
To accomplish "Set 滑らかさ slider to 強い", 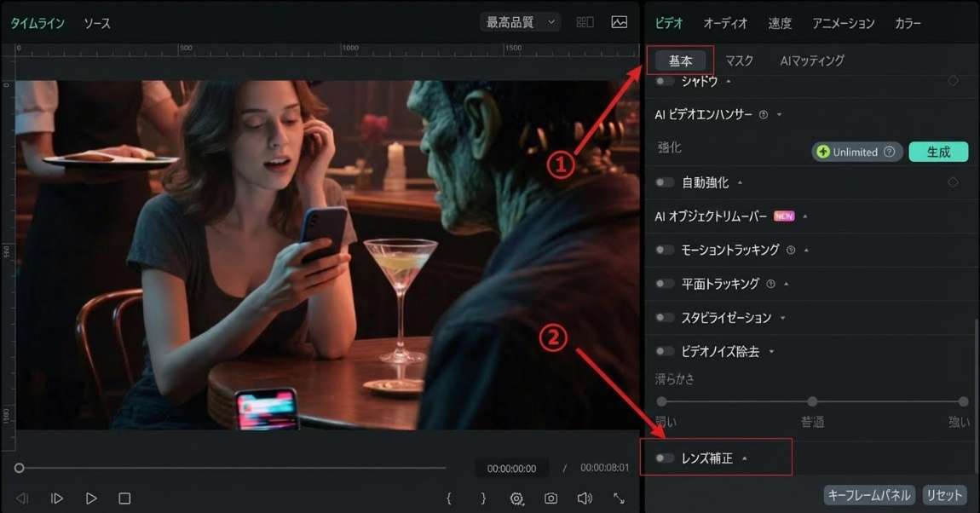I will click(x=963, y=401).
